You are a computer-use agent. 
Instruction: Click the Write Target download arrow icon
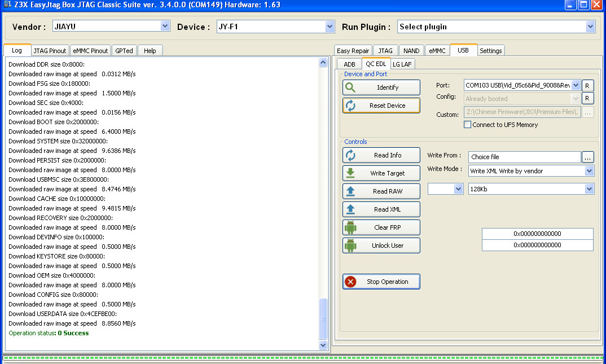[350, 173]
